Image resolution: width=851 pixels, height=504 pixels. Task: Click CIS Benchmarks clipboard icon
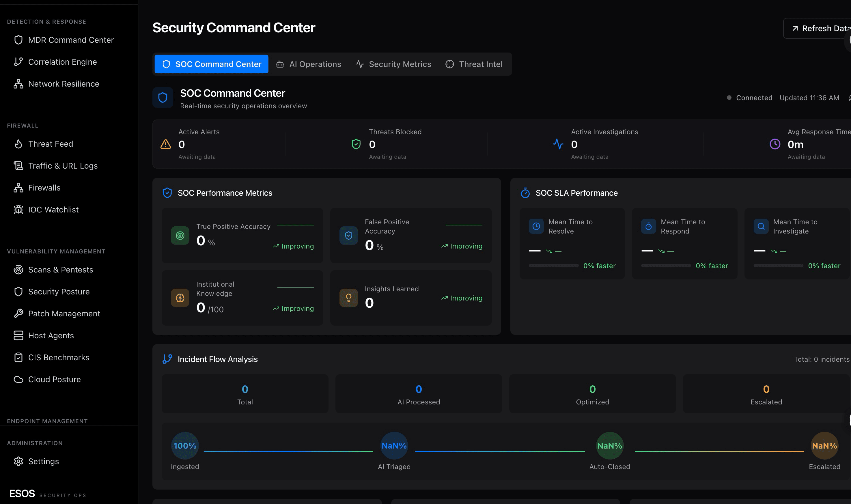(18, 358)
